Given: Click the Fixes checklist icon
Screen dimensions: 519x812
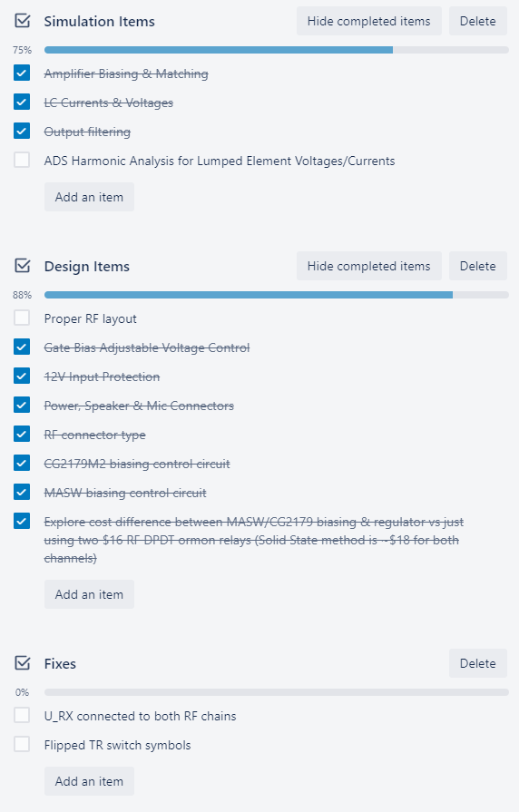Looking at the screenshot, I should [23, 663].
